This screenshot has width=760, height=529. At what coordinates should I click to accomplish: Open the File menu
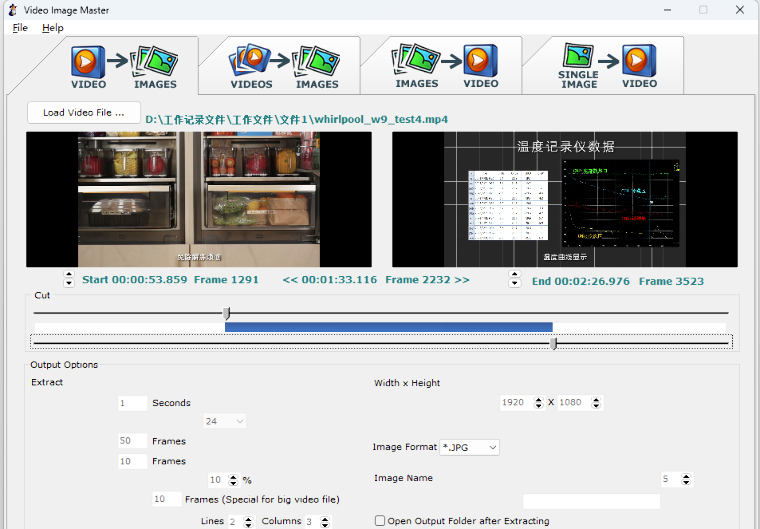coord(20,28)
